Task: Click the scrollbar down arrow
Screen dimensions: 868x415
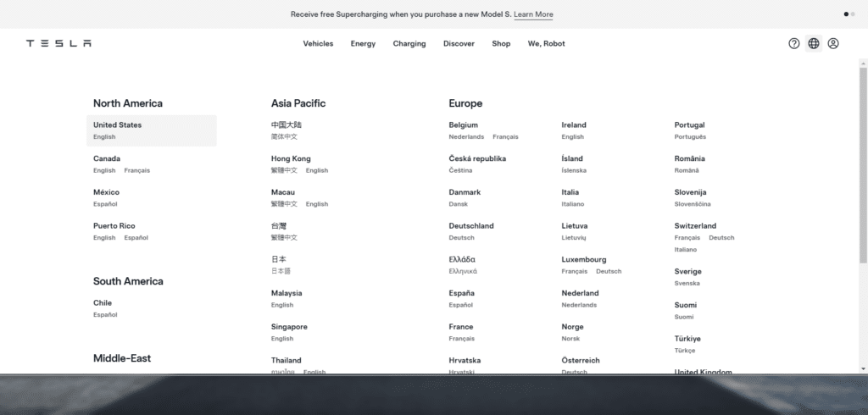Action: tap(863, 369)
